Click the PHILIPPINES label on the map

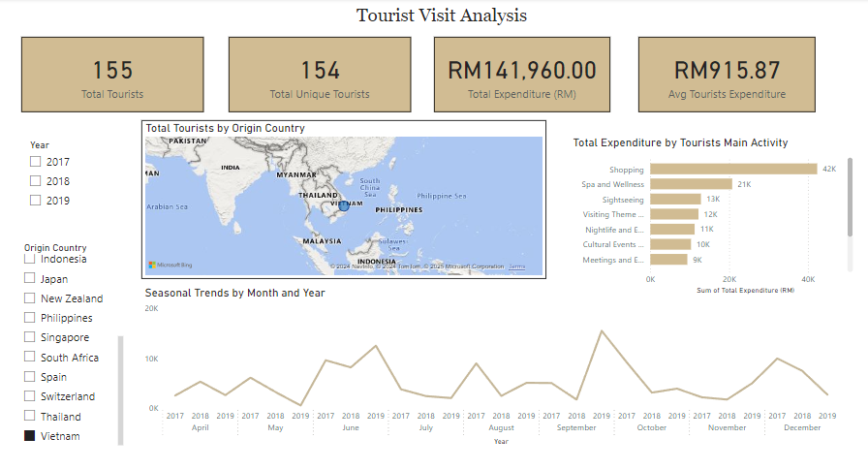click(398, 210)
